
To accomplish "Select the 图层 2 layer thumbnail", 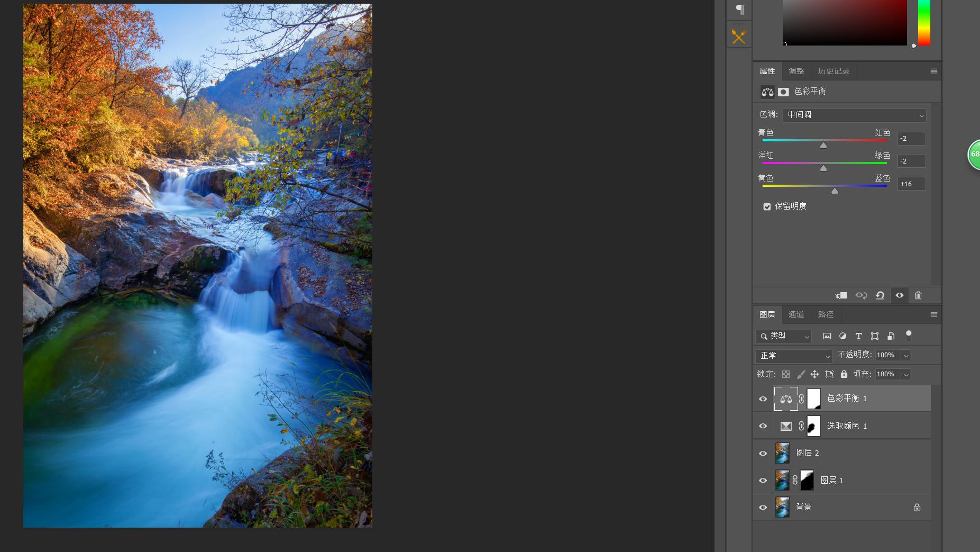I will point(782,454).
